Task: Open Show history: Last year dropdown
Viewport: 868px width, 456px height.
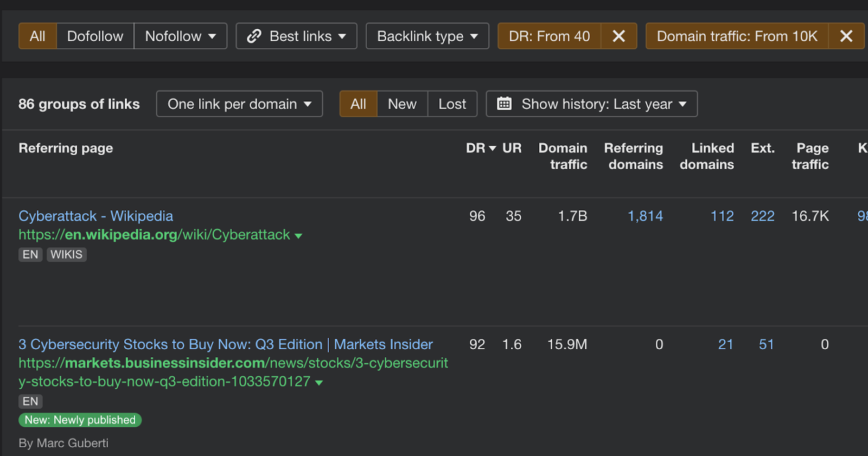Action: click(x=591, y=104)
